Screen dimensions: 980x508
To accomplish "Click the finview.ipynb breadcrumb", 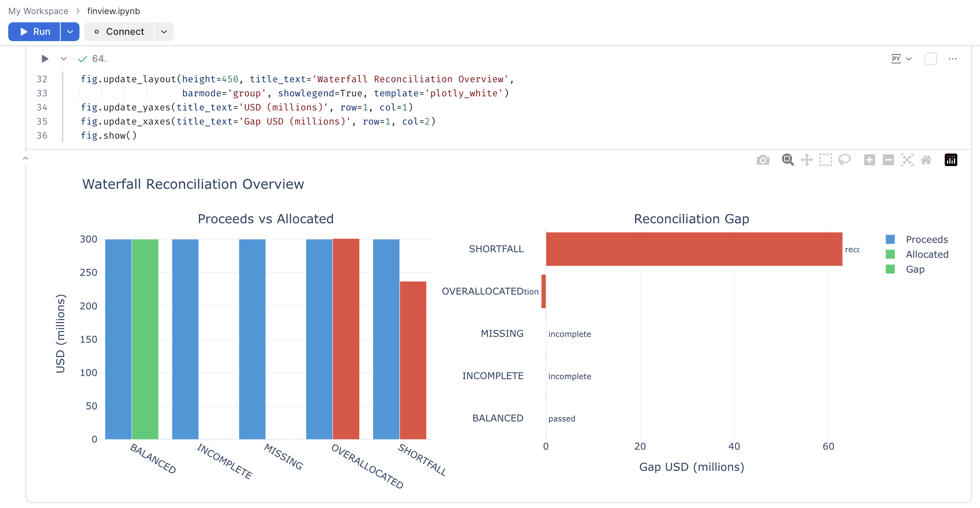I will [114, 11].
